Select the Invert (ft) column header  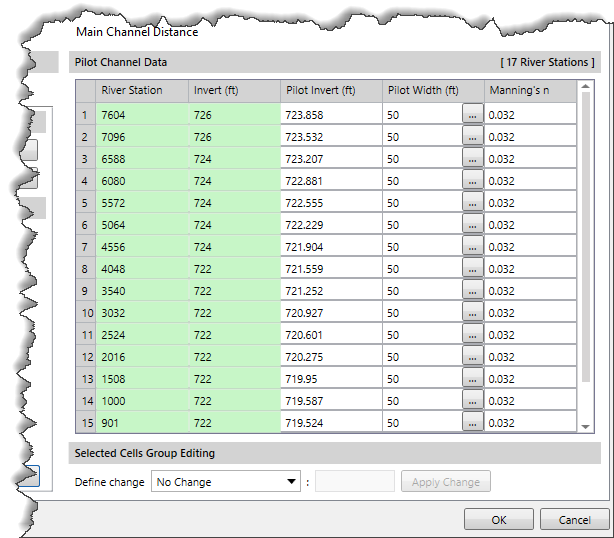pos(234,90)
